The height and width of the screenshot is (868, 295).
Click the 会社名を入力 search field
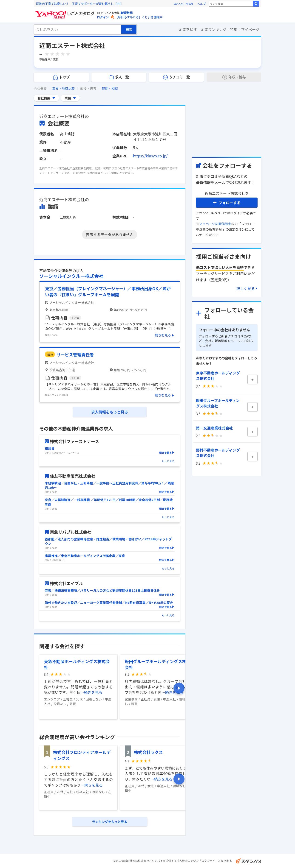[78, 30]
